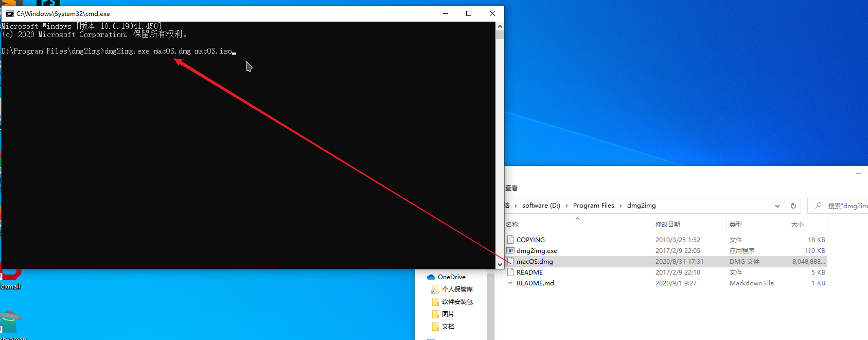868x340 pixels.
Task: Refresh the Explorer folder view
Action: (793, 206)
